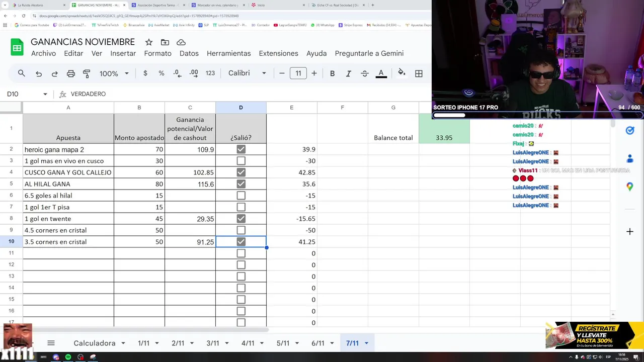Open 7/11 sheet tab options arrow

point(366,343)
